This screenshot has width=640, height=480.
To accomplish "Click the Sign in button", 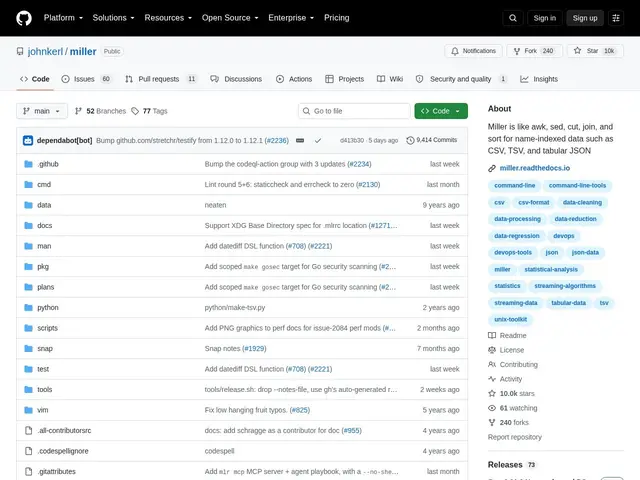I will pyautogui.click(x=544, y=18).
